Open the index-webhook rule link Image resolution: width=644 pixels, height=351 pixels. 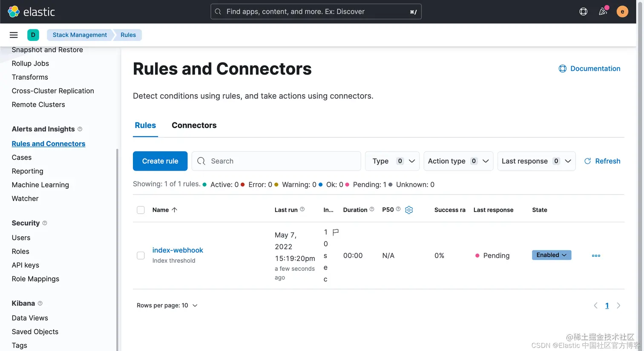(x=178, y=250)
